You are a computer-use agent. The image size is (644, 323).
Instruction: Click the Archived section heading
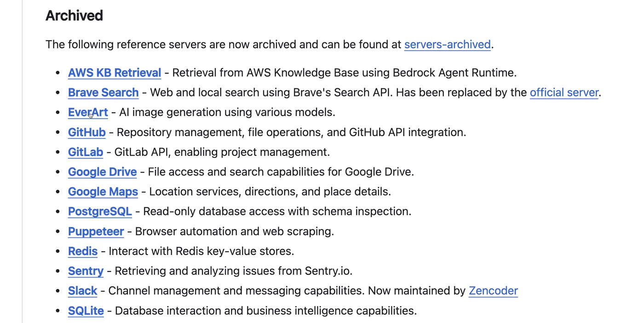[x=74, y=16]
